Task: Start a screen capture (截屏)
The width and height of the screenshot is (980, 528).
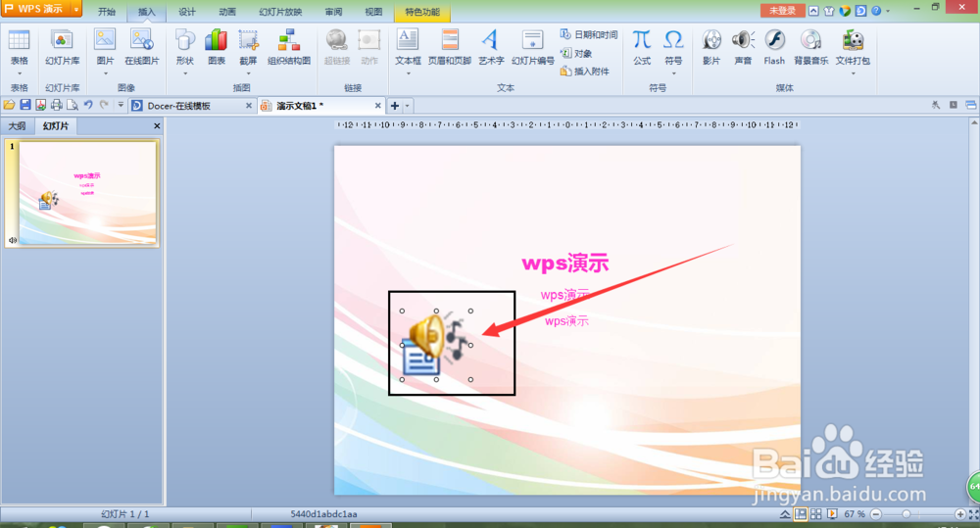Action: click(248, 47)
